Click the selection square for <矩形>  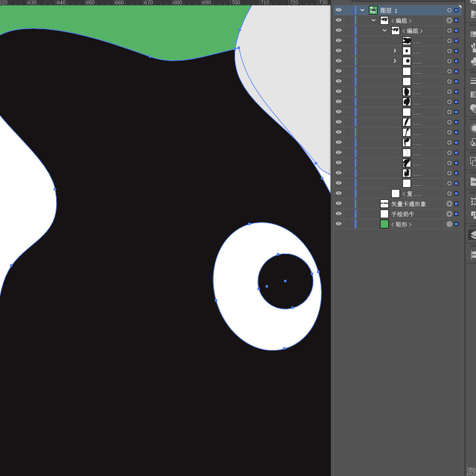click(456, 224)
